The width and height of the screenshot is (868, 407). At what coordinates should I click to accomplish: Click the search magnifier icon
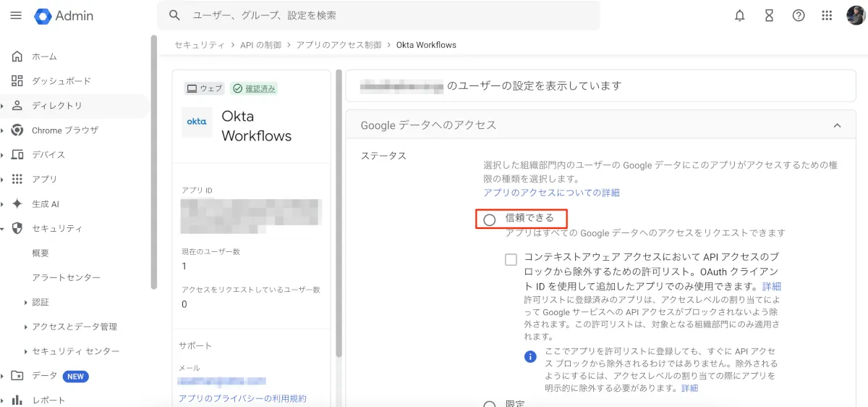click(174, 15)
